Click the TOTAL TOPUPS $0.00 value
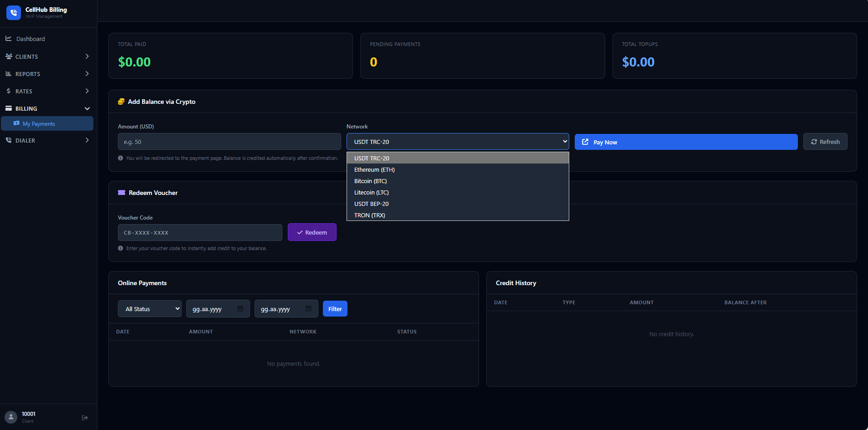The image size is (868, 430). (x=638, y=62)
